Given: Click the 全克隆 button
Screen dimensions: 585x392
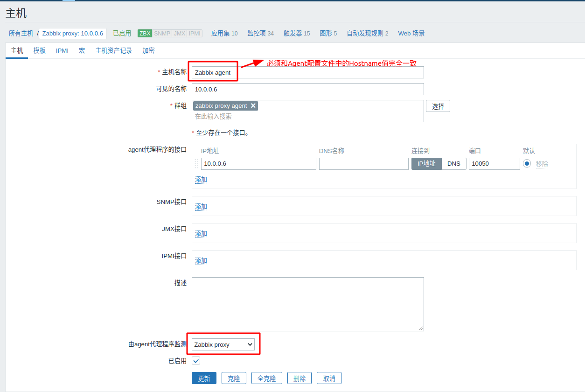Looking at the screenshot, I should point(267,378).
